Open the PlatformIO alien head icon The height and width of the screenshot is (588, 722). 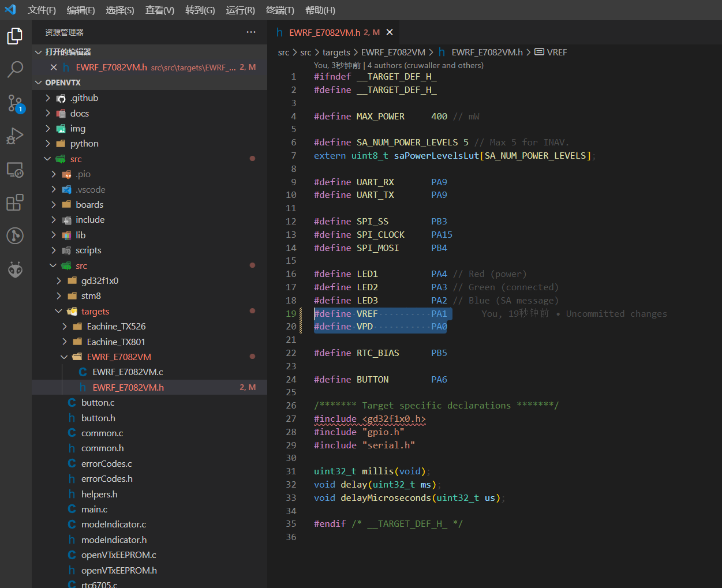click(x=15, y=269)
